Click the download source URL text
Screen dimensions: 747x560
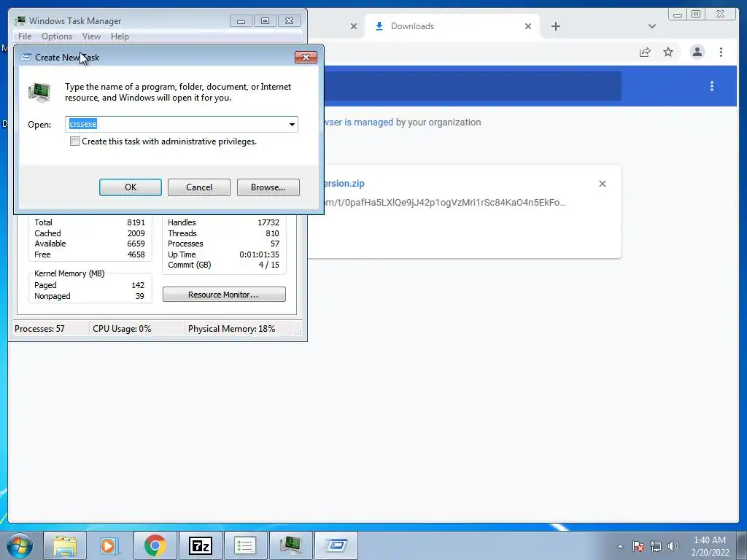445,203
